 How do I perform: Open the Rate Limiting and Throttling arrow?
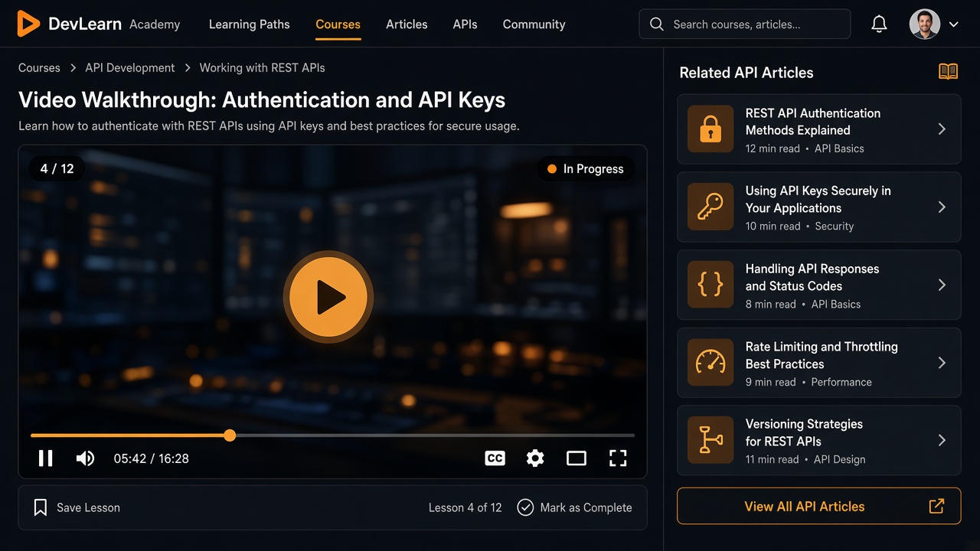click(x=942, y=363)
